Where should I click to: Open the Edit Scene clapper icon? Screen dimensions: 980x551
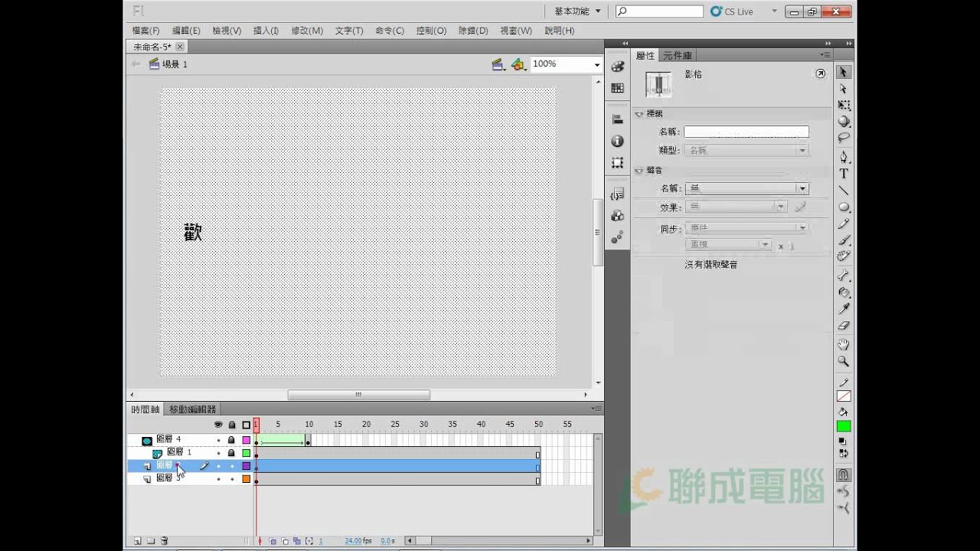click(498, 64)
